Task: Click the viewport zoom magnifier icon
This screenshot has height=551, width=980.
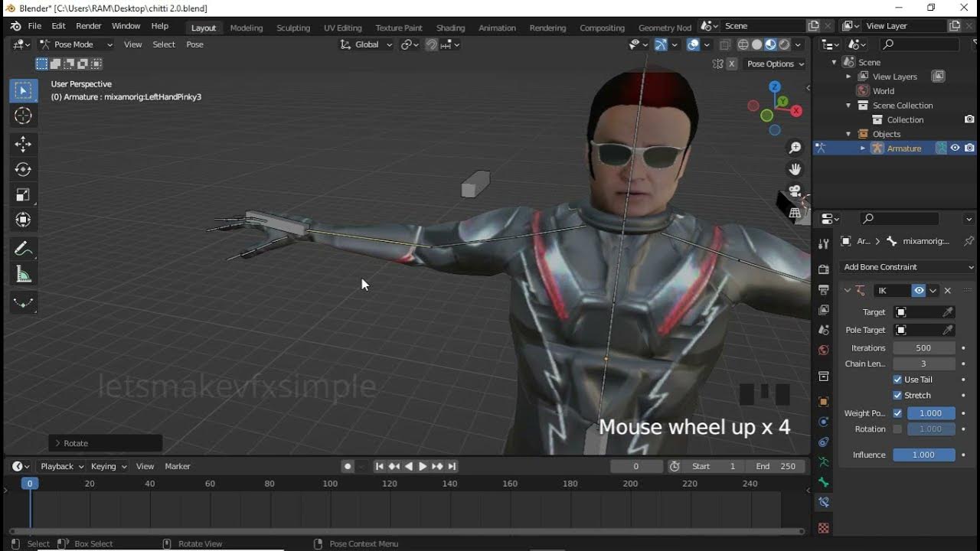Action: (x=795, y=148)
